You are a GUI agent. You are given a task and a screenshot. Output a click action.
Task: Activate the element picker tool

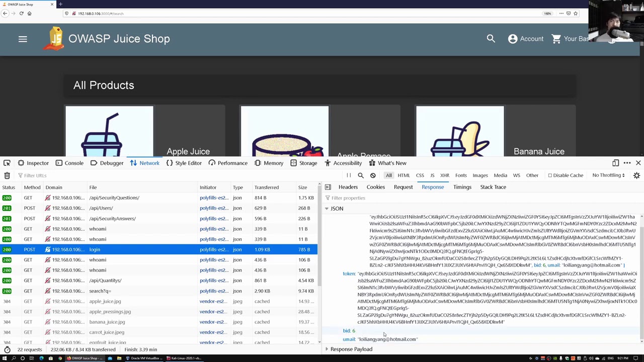7,163
